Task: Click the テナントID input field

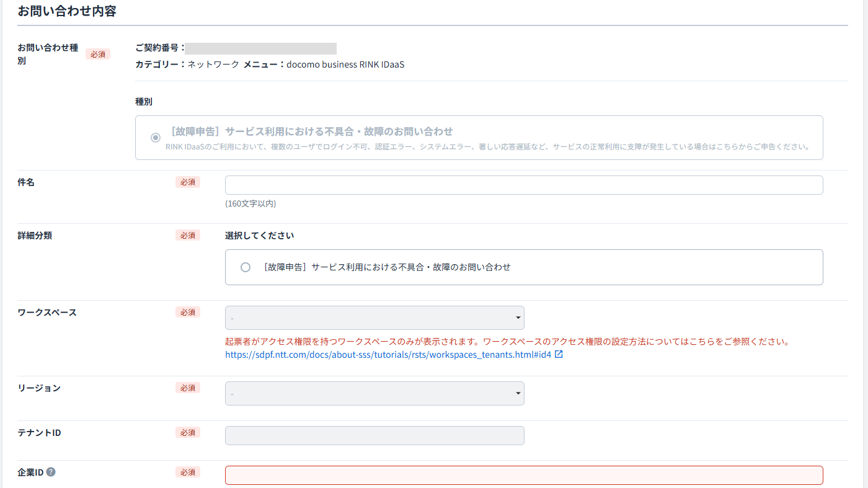Action: tap(374, 435)
